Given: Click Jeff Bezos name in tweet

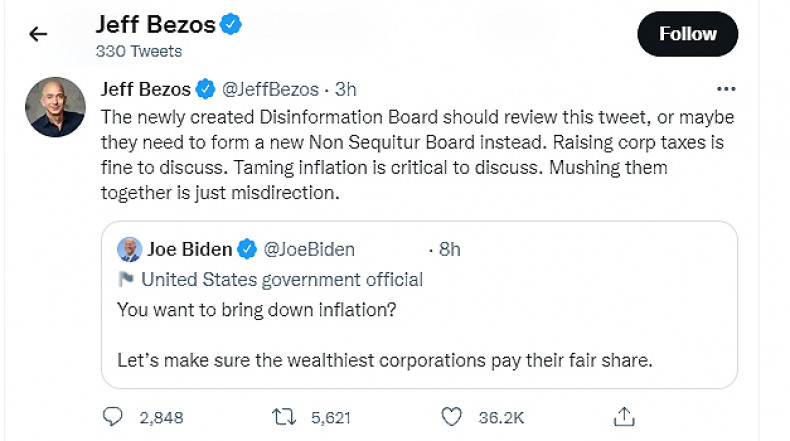Looking at the screenshot, I should click(x=147, y=89).
